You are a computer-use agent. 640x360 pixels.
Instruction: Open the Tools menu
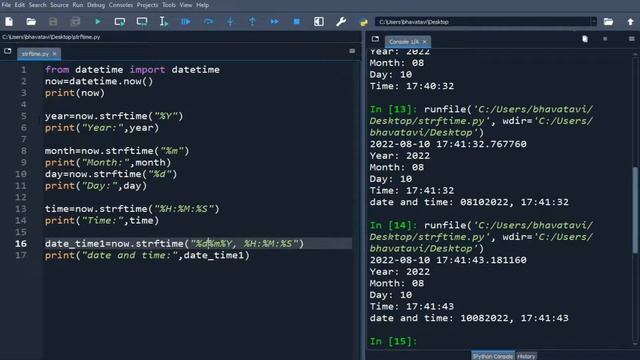(169, 5)
